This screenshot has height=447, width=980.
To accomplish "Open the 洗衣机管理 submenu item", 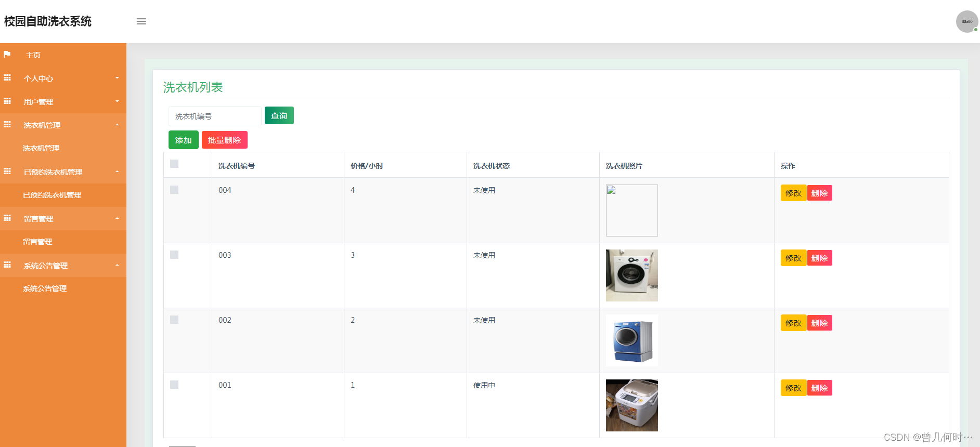I will tap(41, 148).
